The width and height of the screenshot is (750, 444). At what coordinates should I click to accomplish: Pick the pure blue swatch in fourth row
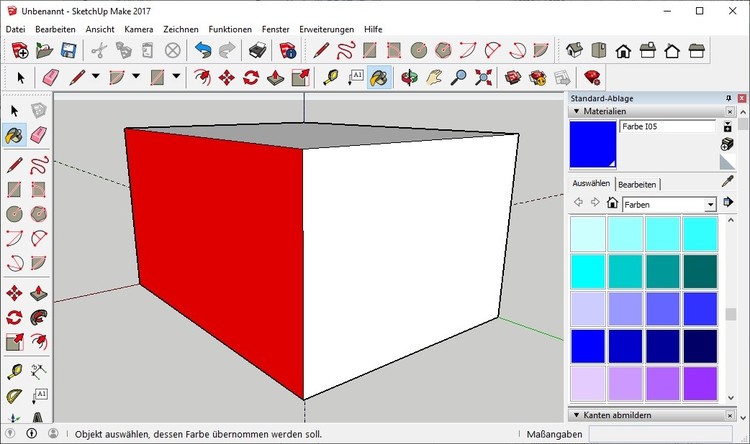pos(588,346)
